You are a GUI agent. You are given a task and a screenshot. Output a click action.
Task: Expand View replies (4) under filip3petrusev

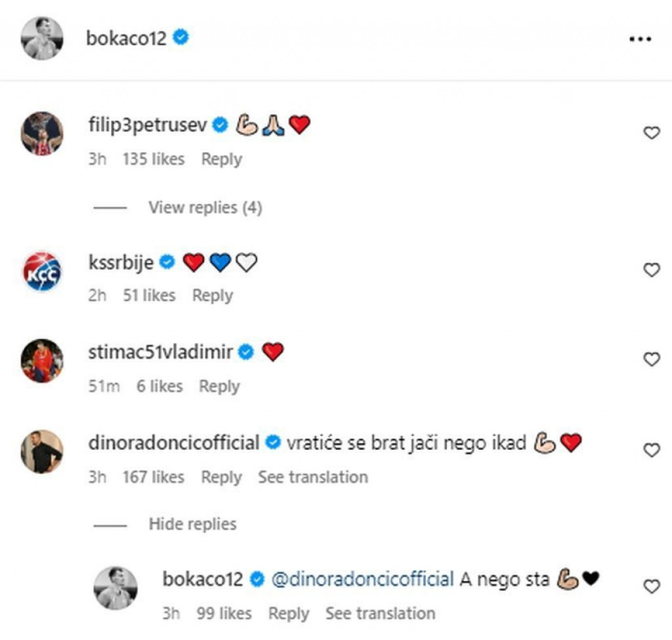(x=205, y=208)
